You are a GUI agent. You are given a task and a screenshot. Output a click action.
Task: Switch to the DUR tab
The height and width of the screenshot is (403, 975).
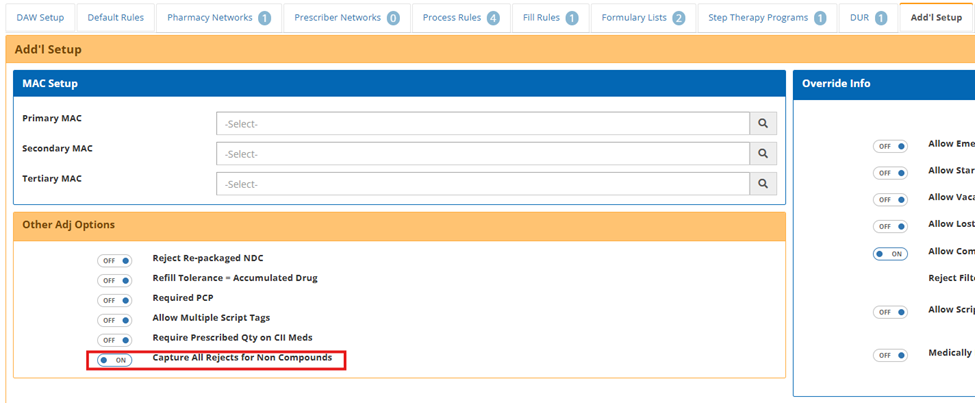click(866, 18)
